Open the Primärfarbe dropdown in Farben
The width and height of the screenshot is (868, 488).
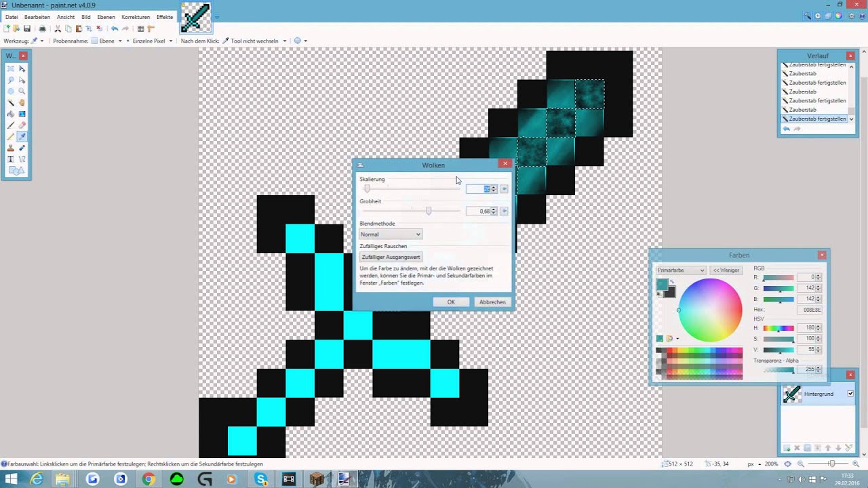click(681, 270)
